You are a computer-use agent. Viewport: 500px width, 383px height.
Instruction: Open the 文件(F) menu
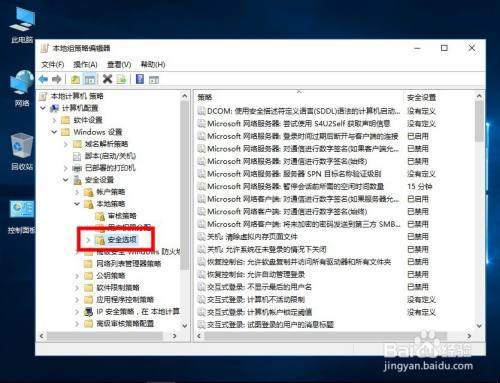[52, 64]
